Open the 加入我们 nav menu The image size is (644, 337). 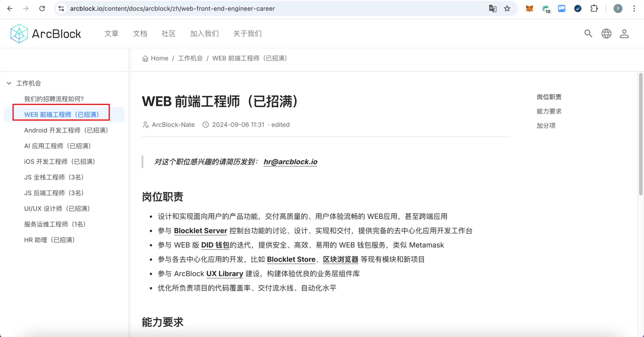[x=204, y=33]
